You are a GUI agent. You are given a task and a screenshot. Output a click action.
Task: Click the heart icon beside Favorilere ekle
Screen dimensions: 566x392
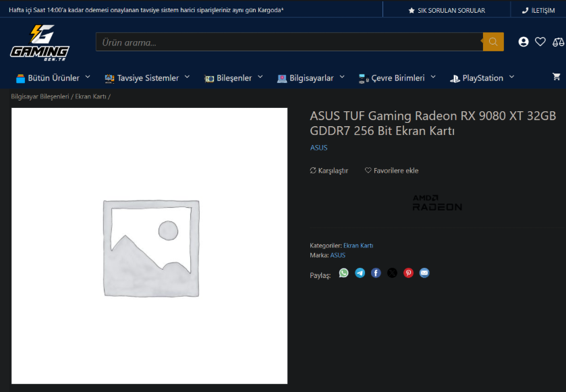[x=368, y=171]
